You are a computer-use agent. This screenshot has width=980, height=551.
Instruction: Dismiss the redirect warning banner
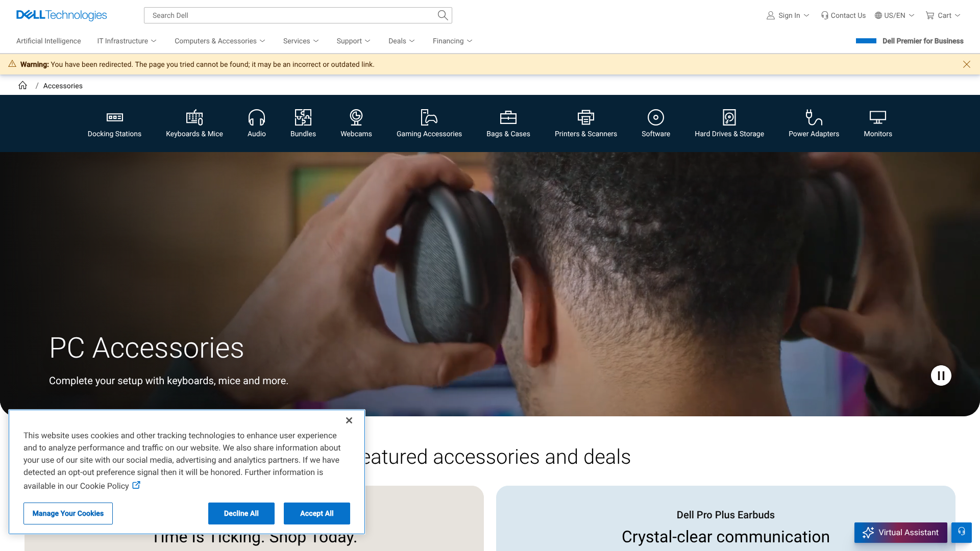pyautogui.click(x=967, y=64)
